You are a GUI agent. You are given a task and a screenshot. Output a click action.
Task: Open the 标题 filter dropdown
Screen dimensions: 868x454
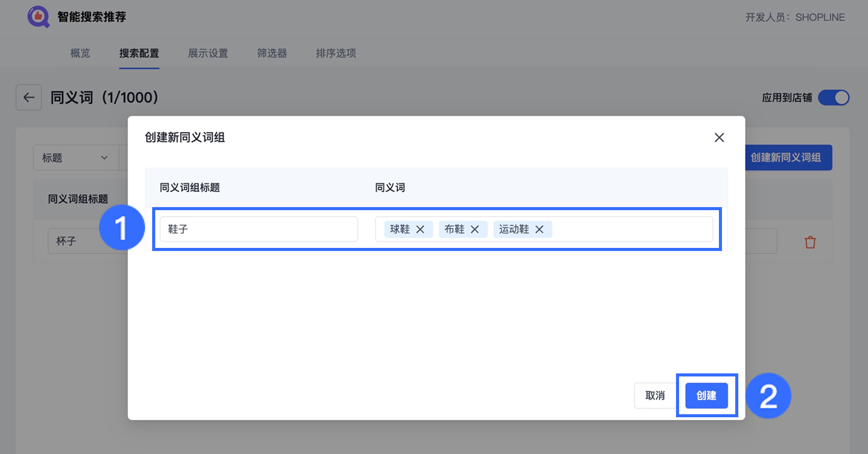[x=75, y=158]
